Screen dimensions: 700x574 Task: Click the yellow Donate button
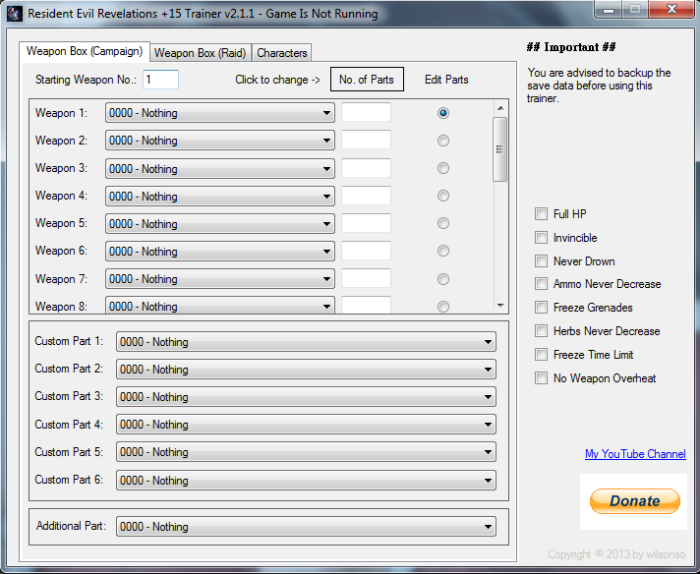pyautogui.click(x=634, y=501)
